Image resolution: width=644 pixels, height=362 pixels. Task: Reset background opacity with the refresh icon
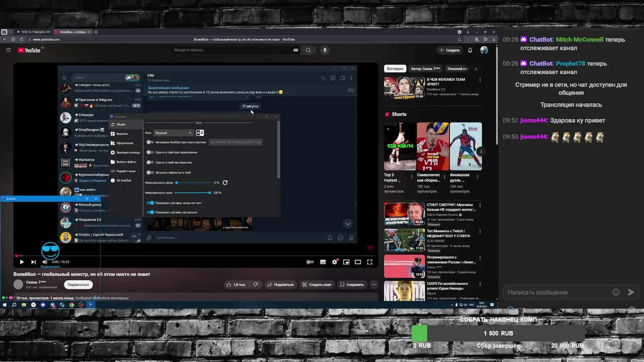coord(225,183)
